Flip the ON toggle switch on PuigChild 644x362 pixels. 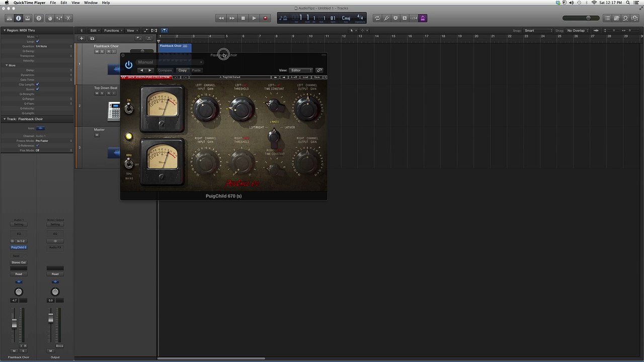pyautogui.click(x=129, y=109)
